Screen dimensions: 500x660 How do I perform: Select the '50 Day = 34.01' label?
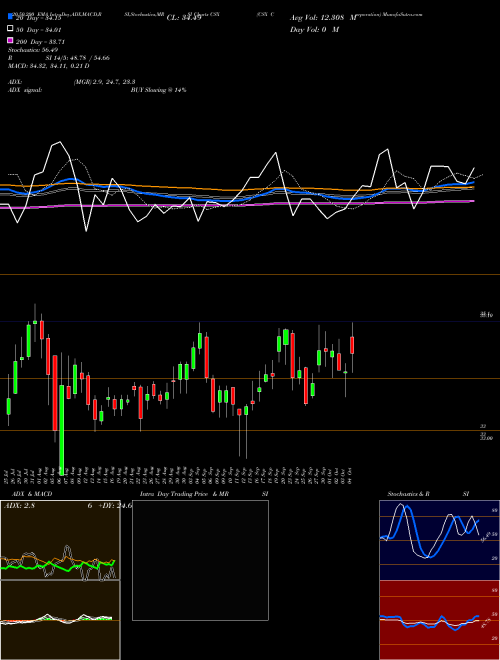click(x=39, y=29)
